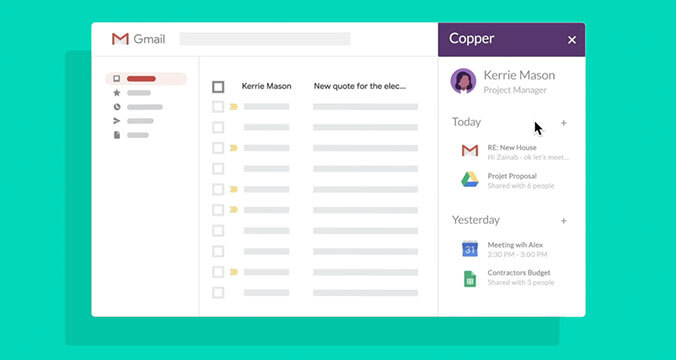Open the Snoozed clock sidebar item

(138, 107)
